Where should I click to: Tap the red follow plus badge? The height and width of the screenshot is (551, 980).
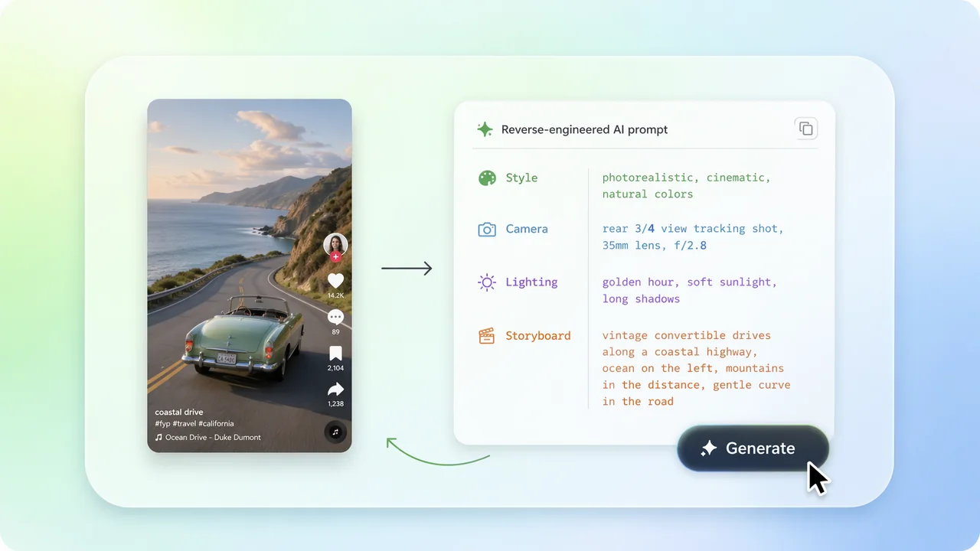(x=335, y=257)
